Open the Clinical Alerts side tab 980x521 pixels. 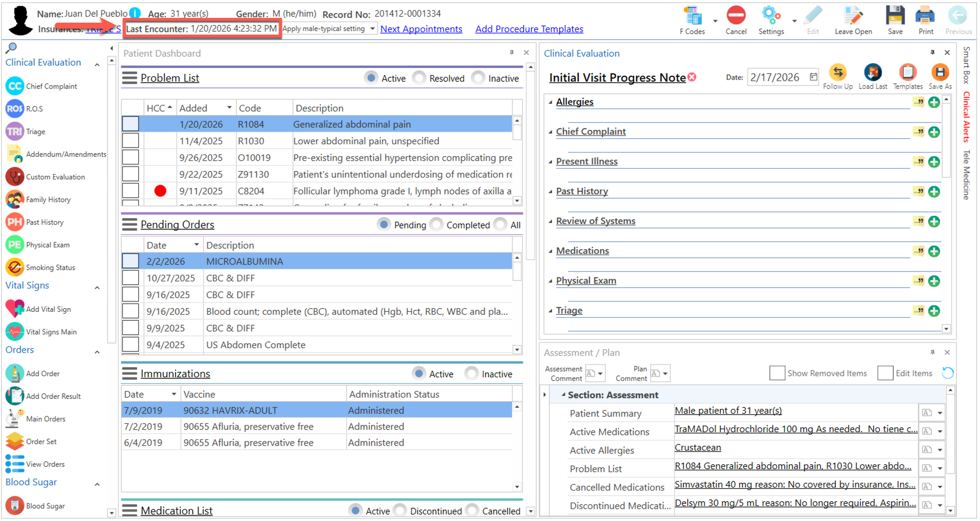pos(966,117)
